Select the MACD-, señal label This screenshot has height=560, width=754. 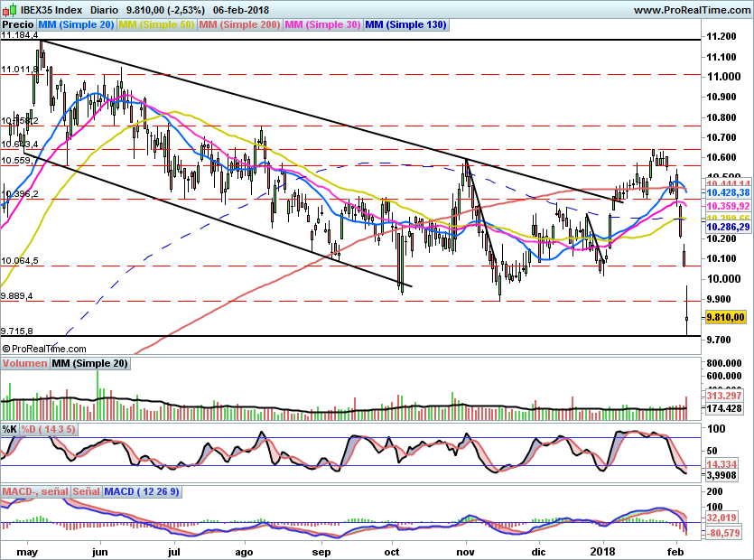(x=35, y=491)
